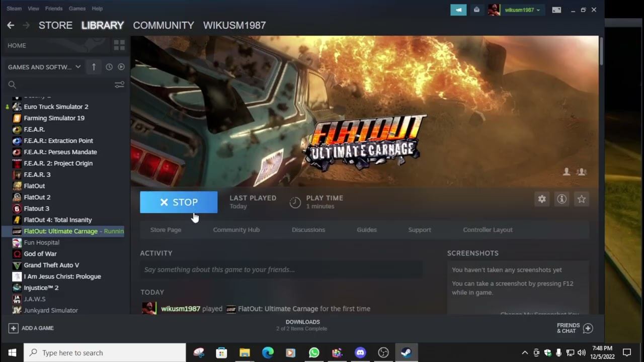Image resolution: width=644 pixels, height=362 pixels.
Task: Go to the STORE section
Action: tap(55, 25)
